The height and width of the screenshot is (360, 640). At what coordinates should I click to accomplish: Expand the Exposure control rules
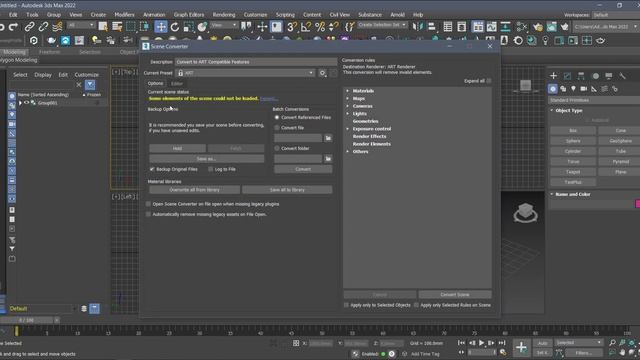348,129
